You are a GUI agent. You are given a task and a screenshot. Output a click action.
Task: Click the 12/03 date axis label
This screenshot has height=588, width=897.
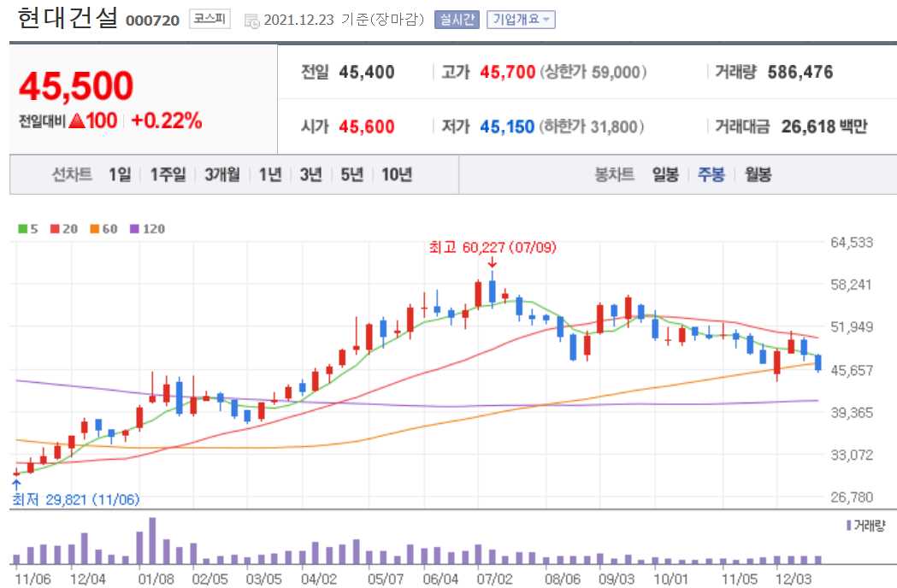pyautogui.click(x=793, y=579)
